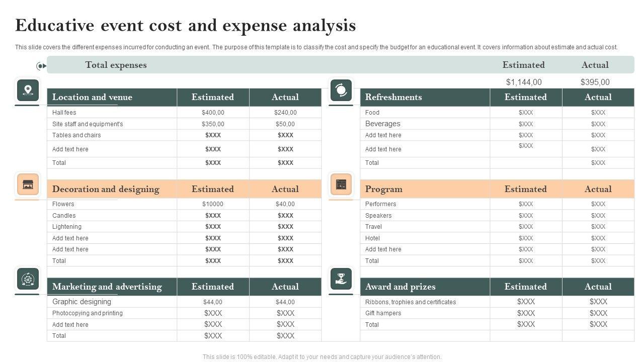644x362 pixels.
Task: Click the 'Travel' row label
Action: tap(374, 227)
